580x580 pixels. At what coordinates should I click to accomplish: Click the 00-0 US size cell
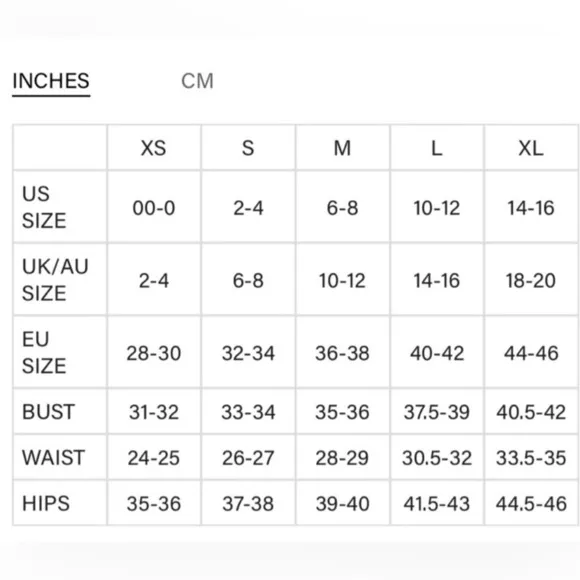[154, 208]
